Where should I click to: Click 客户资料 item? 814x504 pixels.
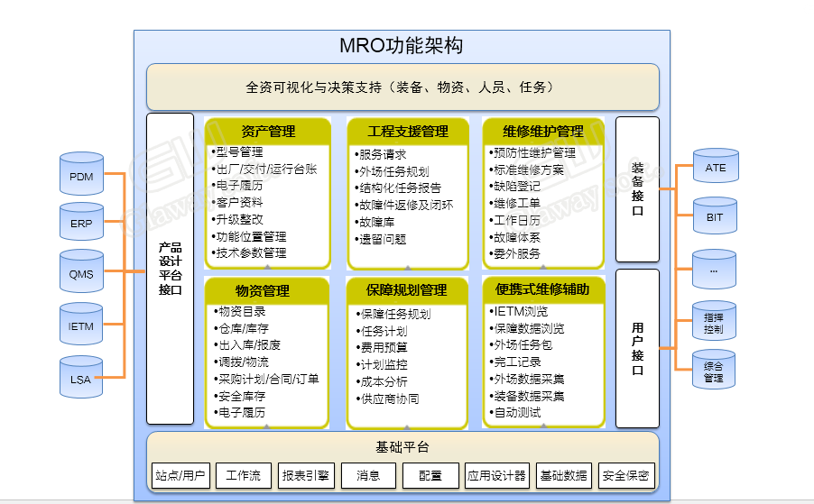point(239,202)
